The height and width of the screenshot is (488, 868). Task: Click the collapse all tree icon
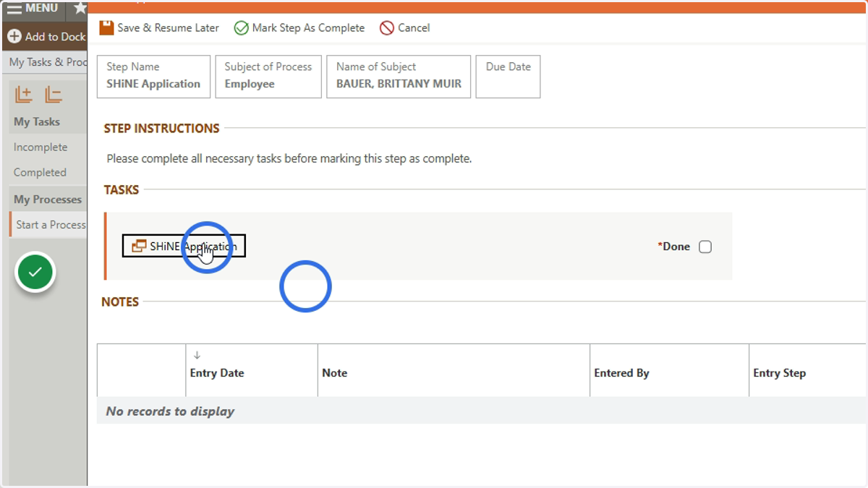click(x=54, y=95)
